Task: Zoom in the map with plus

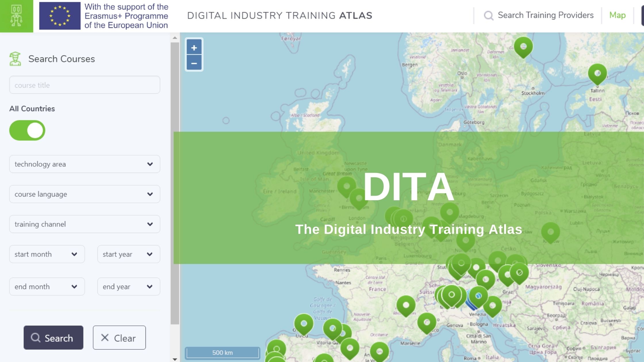Action: (x=194, y=47)
